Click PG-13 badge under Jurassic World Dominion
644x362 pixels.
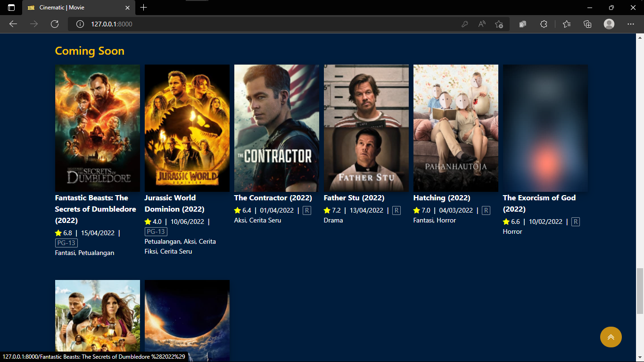pos(156,231)
